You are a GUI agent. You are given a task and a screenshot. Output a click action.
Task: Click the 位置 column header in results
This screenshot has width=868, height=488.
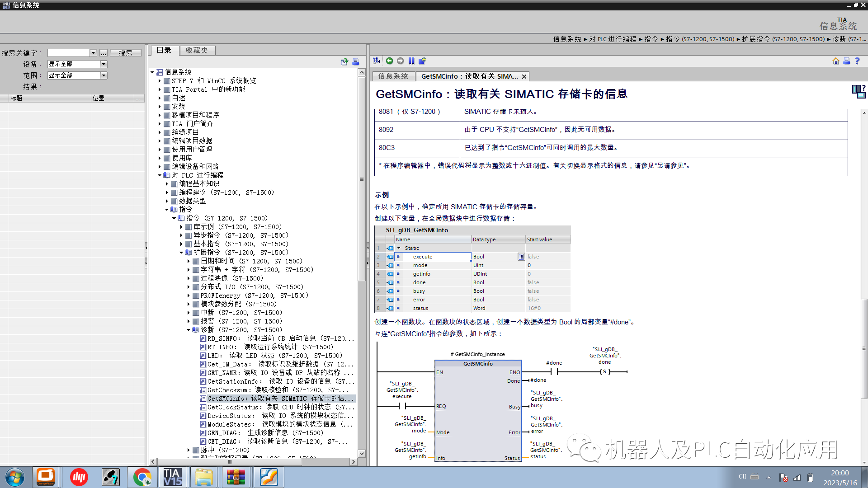pos(113,98)
